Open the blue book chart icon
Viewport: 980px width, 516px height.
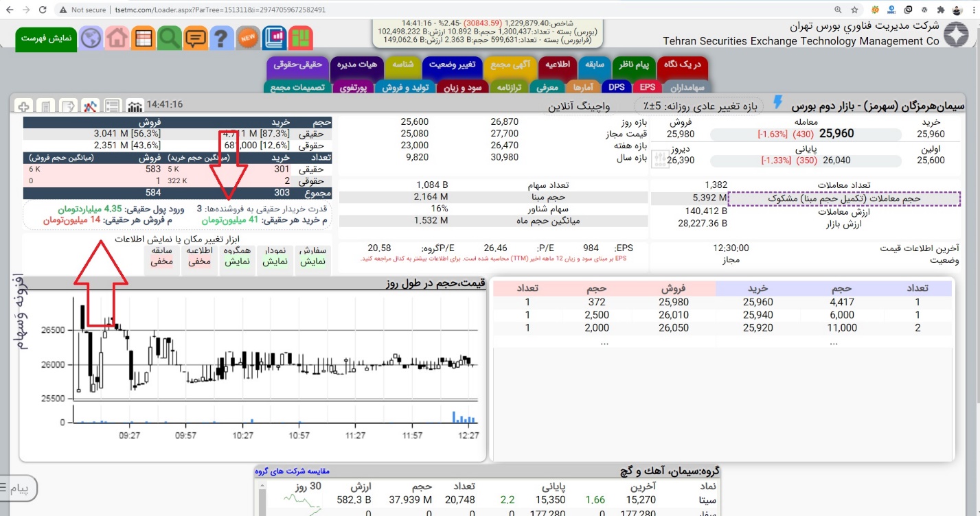point(274,38)
